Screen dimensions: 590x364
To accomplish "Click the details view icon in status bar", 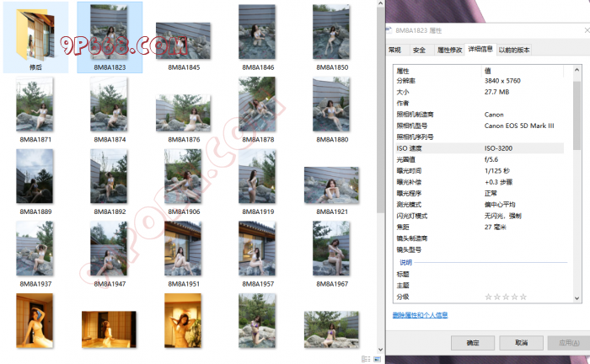I will (x=365, y=359).
